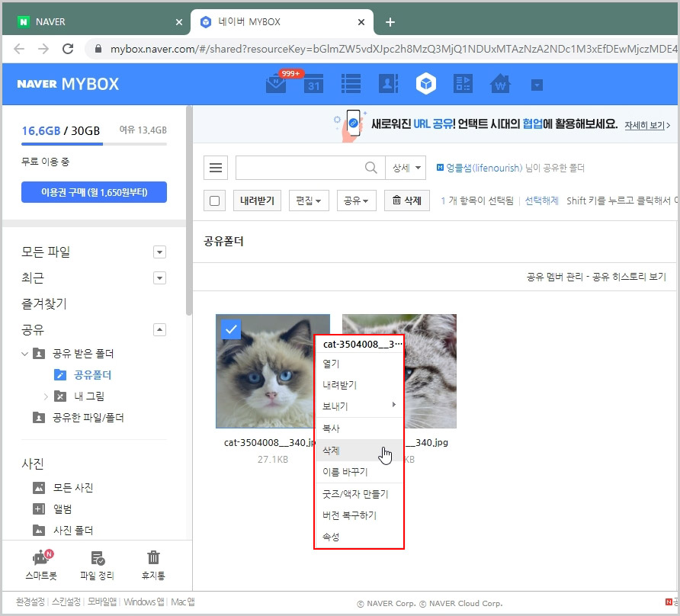Screen dimensions: 680x616
Task: Expand the 공유 받은 폴더 tree item
Action: 25,352
